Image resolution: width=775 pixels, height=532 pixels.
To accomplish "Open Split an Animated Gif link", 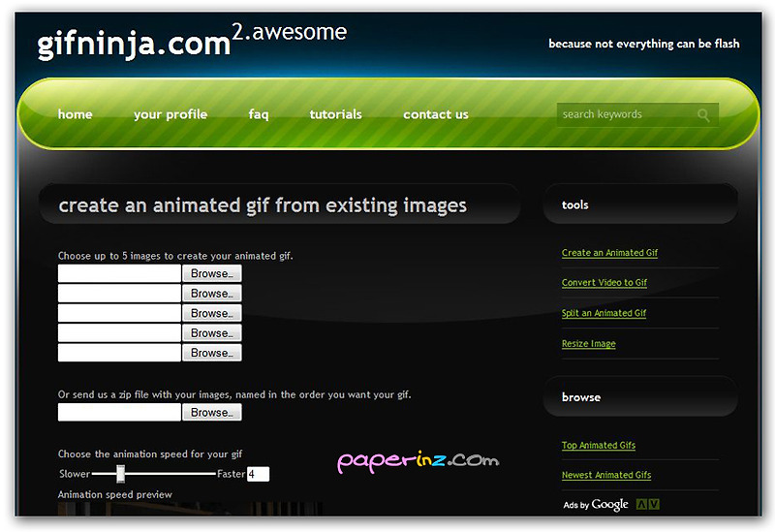I will 604,313.
